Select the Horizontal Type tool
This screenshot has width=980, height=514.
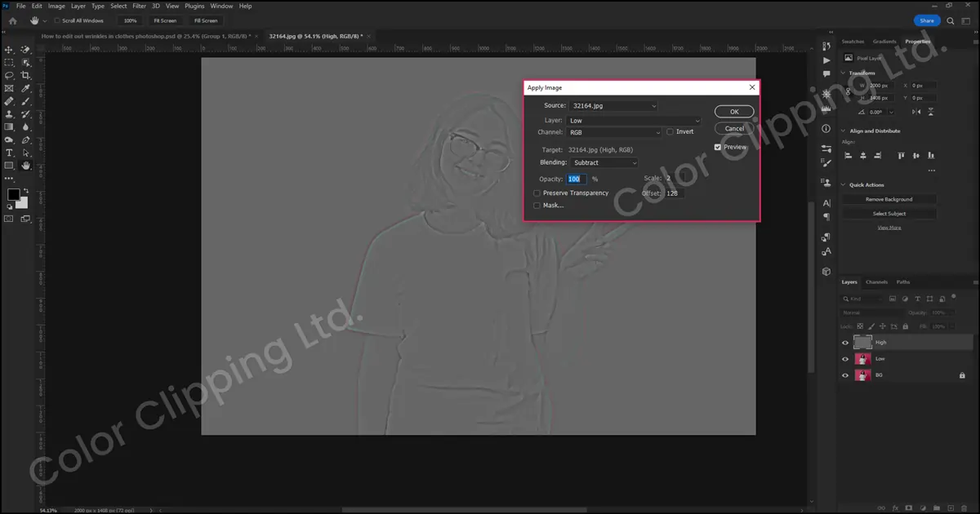pos(9,153)
